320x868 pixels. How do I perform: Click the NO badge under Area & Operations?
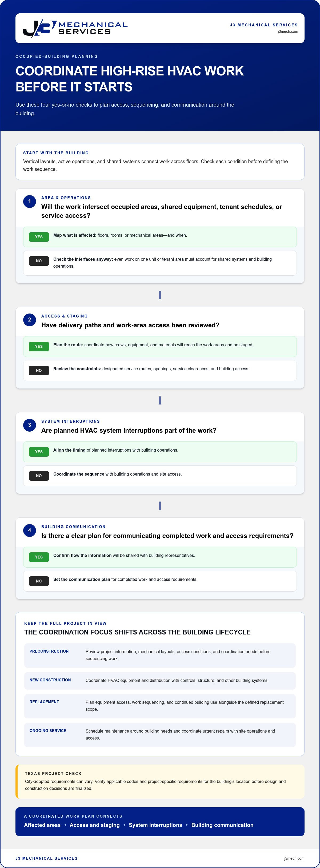pyautogui.click(x=39, y=261)
